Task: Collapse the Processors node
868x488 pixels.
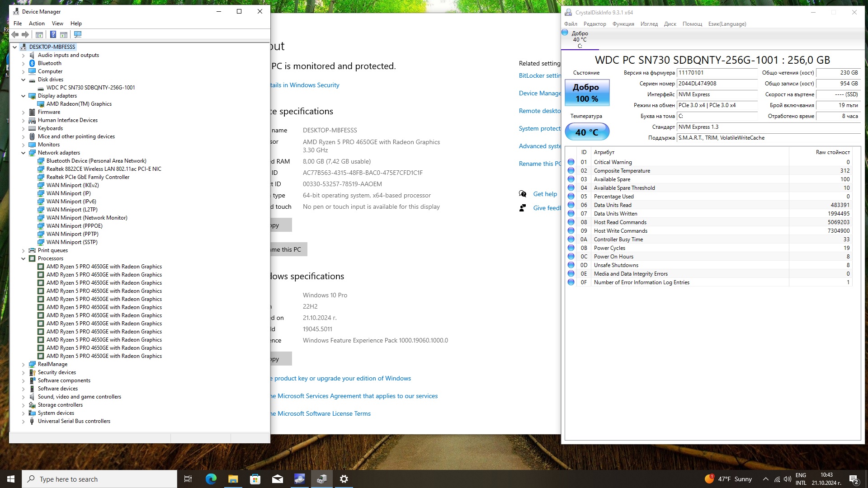Action: [24, 258]
